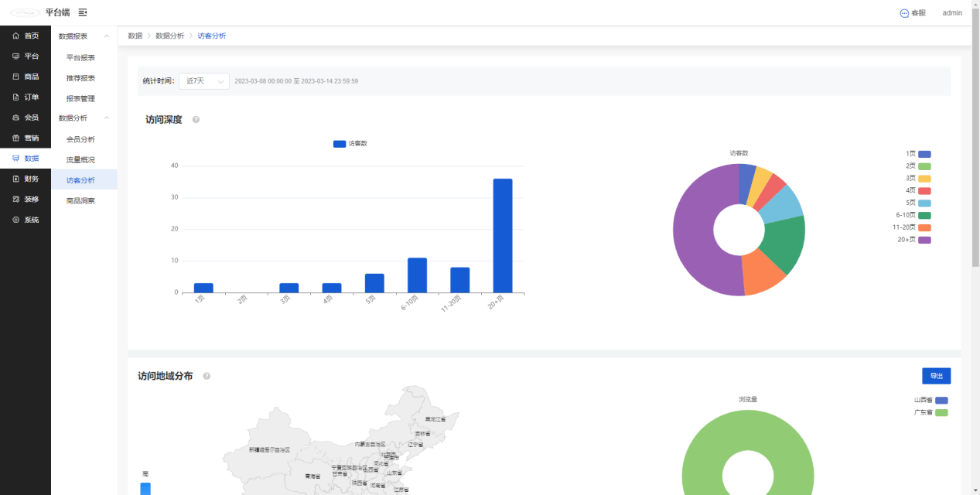This screenshot has height=495, width=980.
Task: Click the 20+页 bar in bar chart
Action: [503, 236]
